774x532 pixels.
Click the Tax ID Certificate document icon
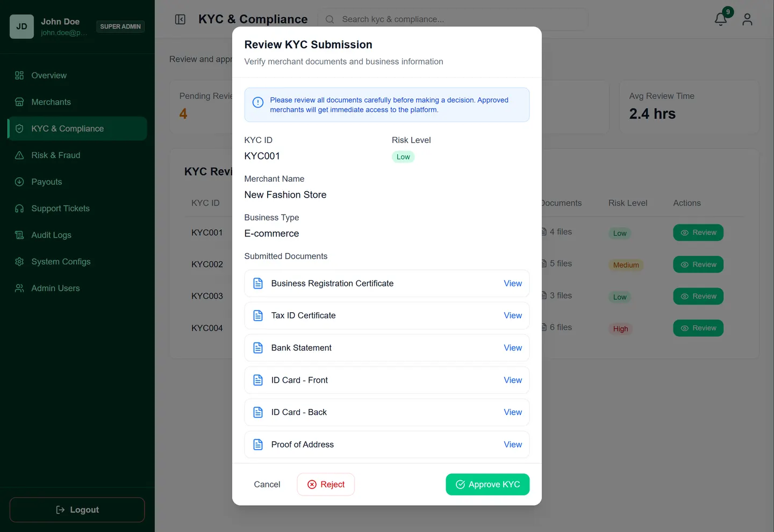coord(258,315)
